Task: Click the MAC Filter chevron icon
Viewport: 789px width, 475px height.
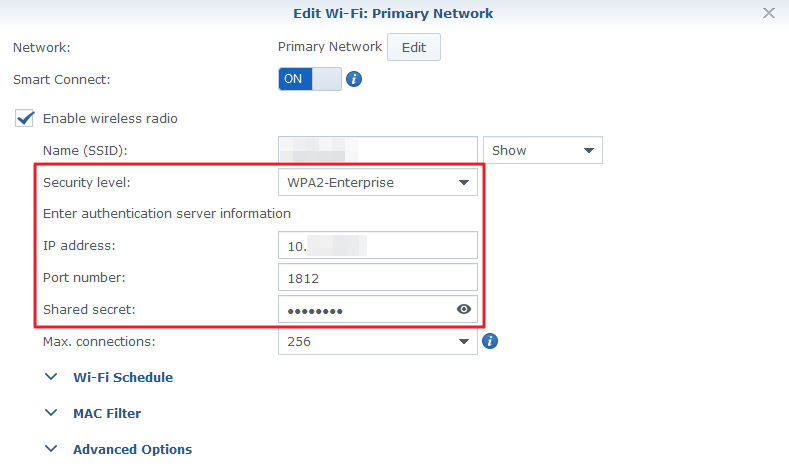Action: [x=51, y=413]
